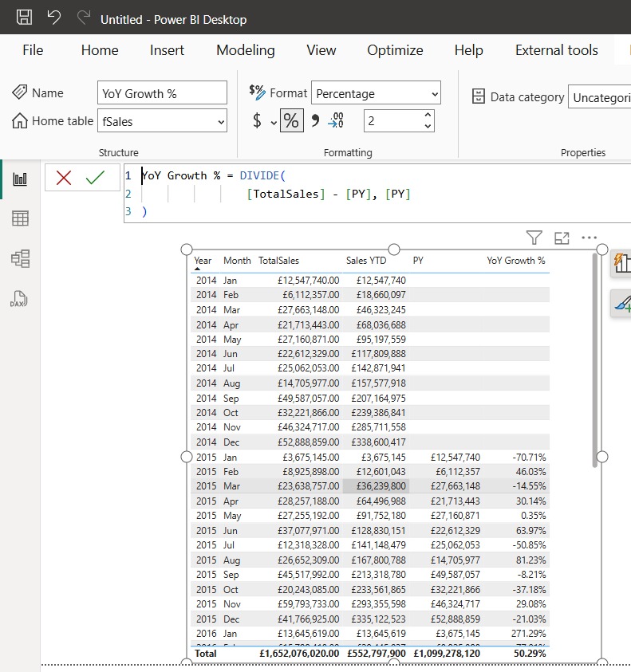Switch to Table view in left sidebar

click(x=20, y=218)
